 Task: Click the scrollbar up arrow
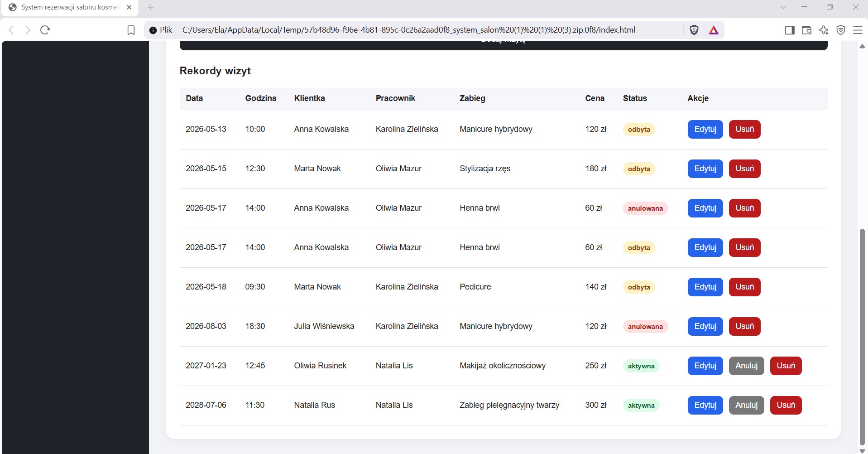tap(862, 46)
